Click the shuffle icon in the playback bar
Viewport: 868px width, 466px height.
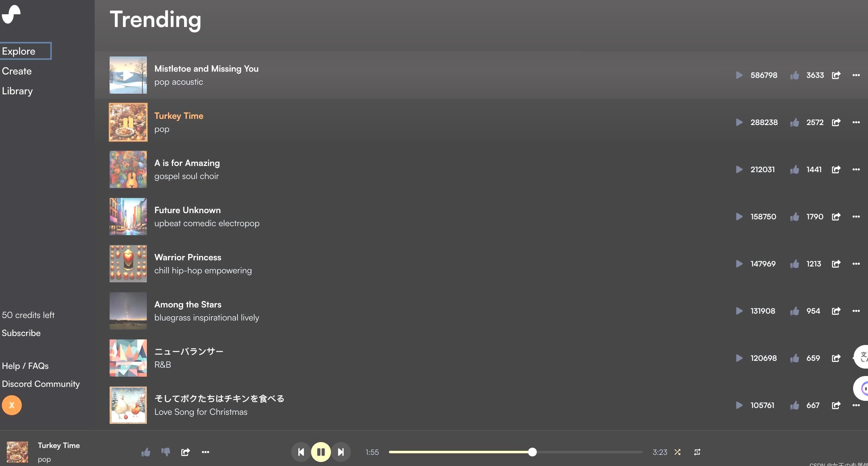677,452
